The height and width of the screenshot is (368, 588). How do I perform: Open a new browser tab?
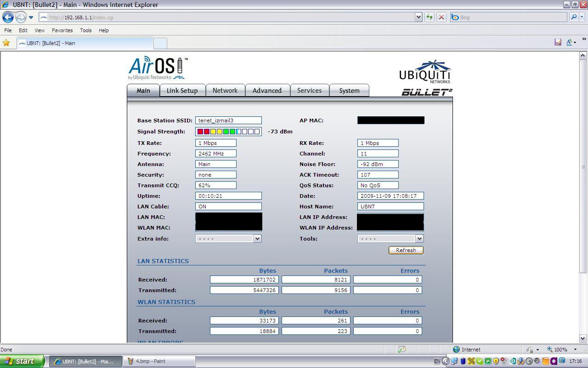[160, 43]
